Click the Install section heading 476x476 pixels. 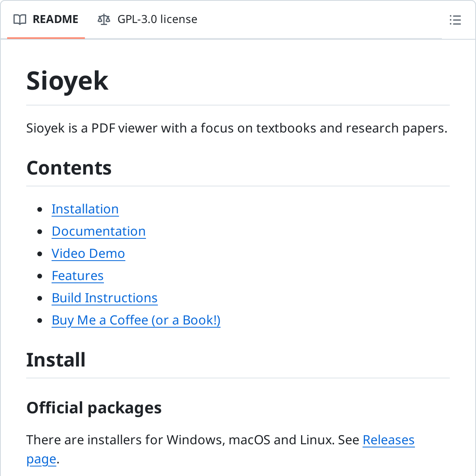pyautogui.click(x=56, y=360)
